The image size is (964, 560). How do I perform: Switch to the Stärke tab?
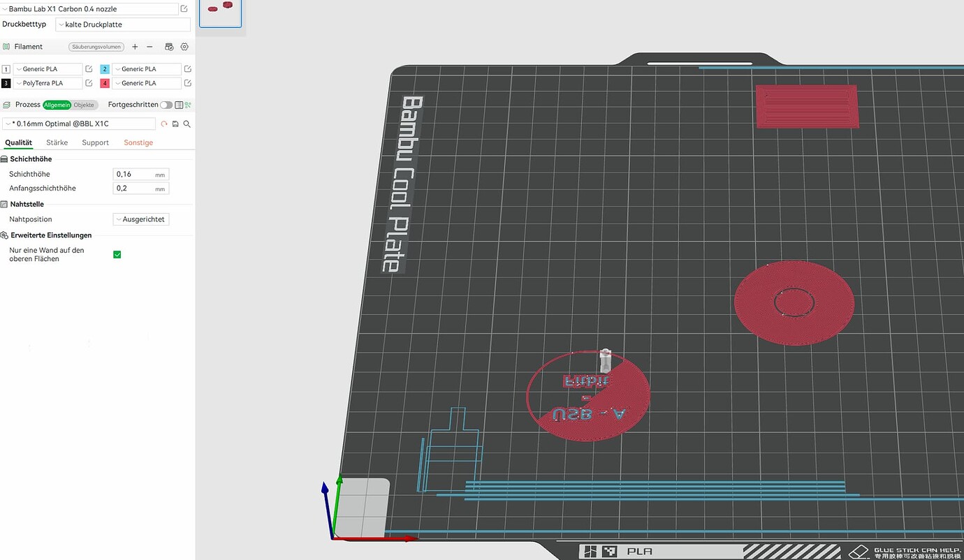[57, 142]
